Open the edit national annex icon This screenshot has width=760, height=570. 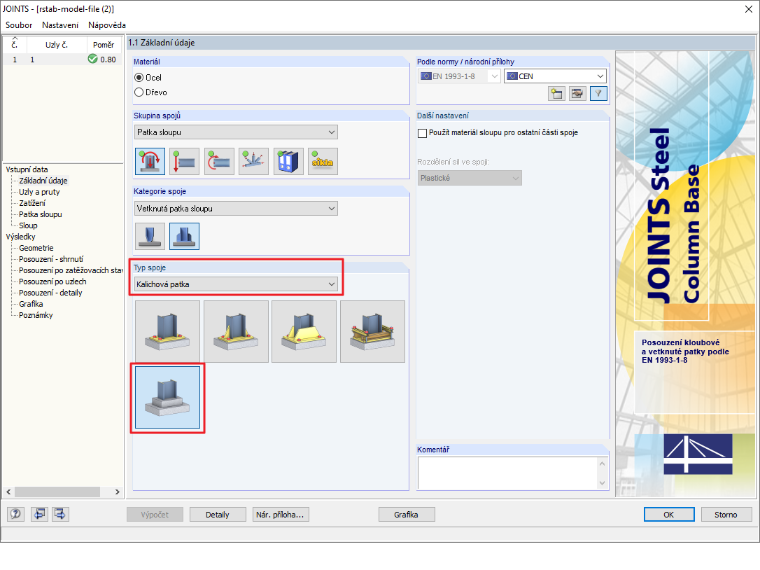pyautogui.click(x=577, y=94)
